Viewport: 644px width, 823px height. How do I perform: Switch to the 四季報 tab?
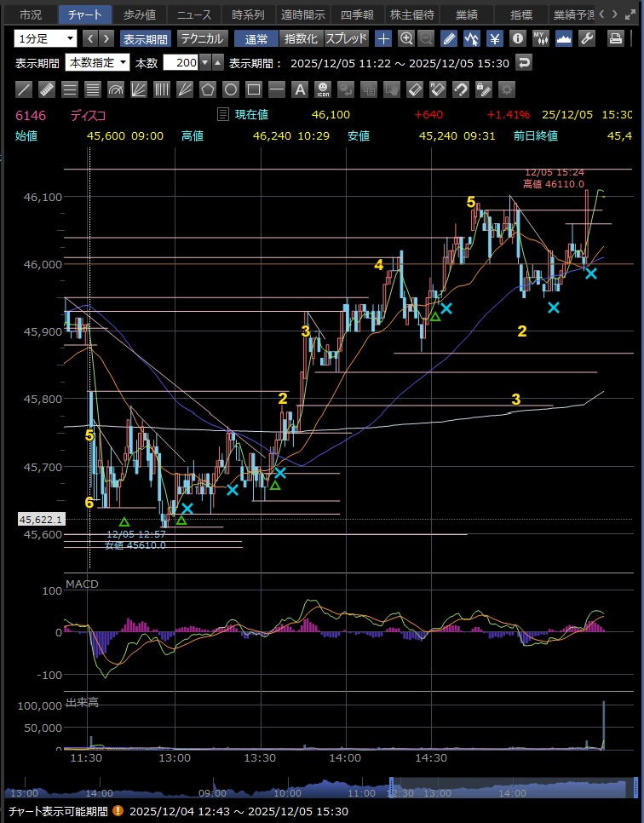coord(357,14)
